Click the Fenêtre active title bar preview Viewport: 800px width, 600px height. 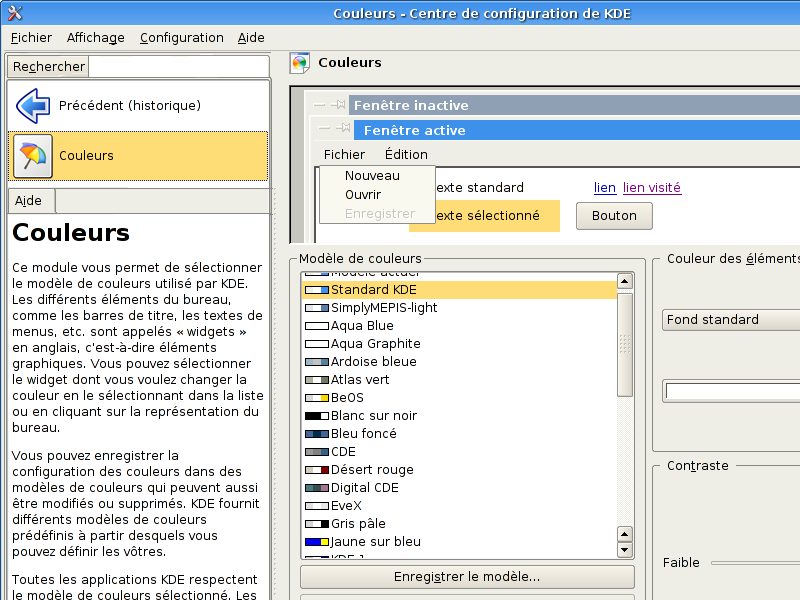577,131
